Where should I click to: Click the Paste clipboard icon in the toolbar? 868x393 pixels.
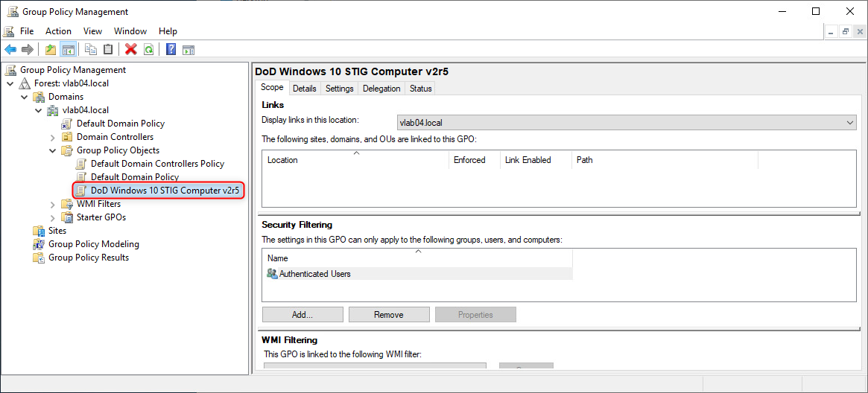pos(109,50)
